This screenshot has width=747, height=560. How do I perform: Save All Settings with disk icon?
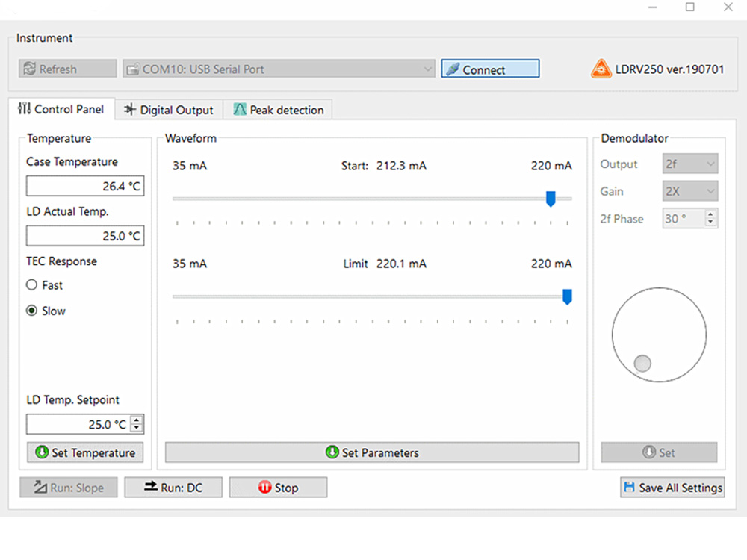[672, 488]
